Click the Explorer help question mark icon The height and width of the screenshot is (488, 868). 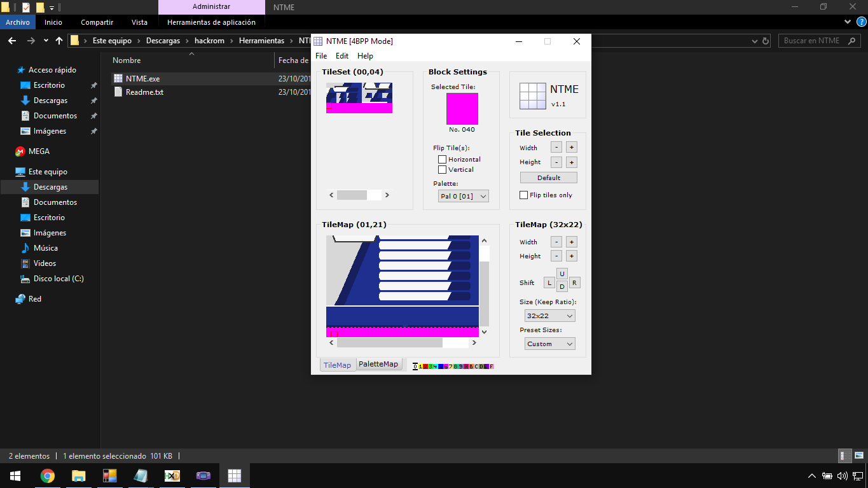(863, 21)
